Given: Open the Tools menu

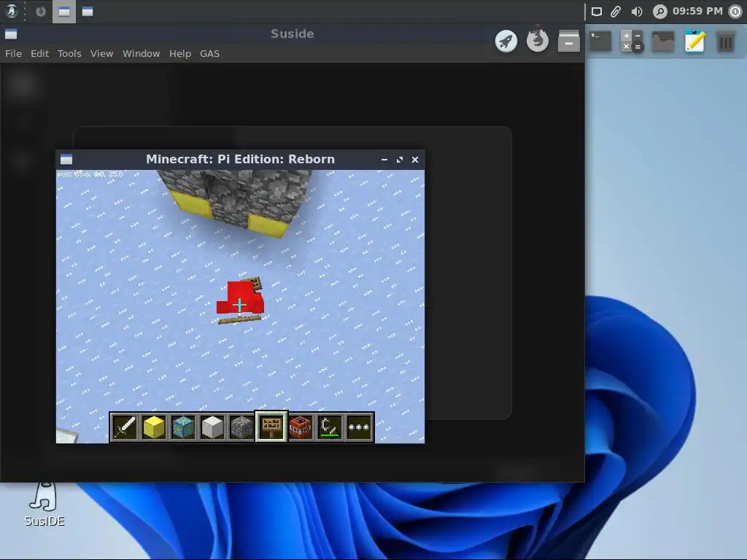Looking at the screenshot, I should pyautogui.click(x=69, y=53).
